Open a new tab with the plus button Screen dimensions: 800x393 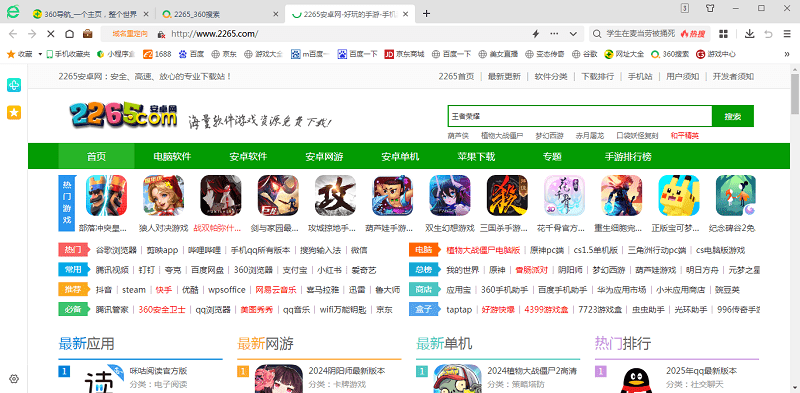(427, 14)
